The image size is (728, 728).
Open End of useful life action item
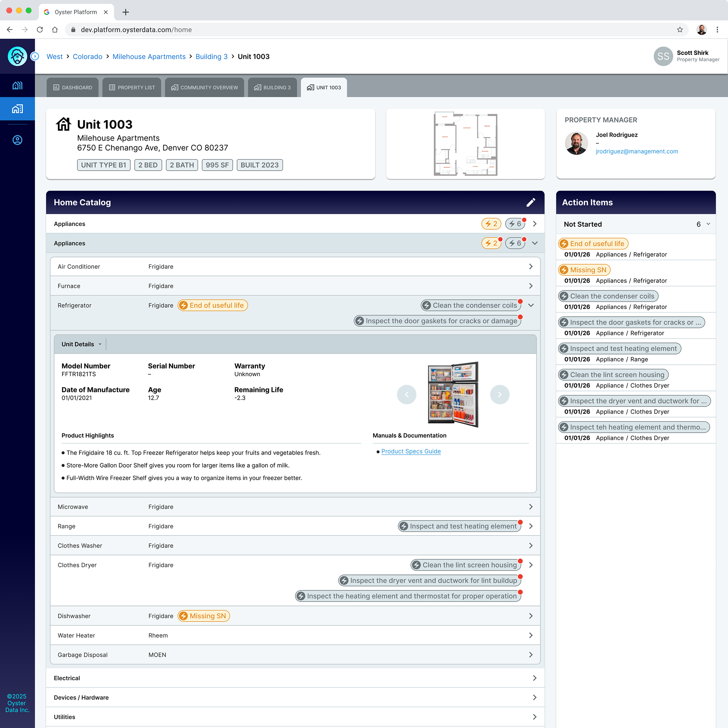coord(593,243)
